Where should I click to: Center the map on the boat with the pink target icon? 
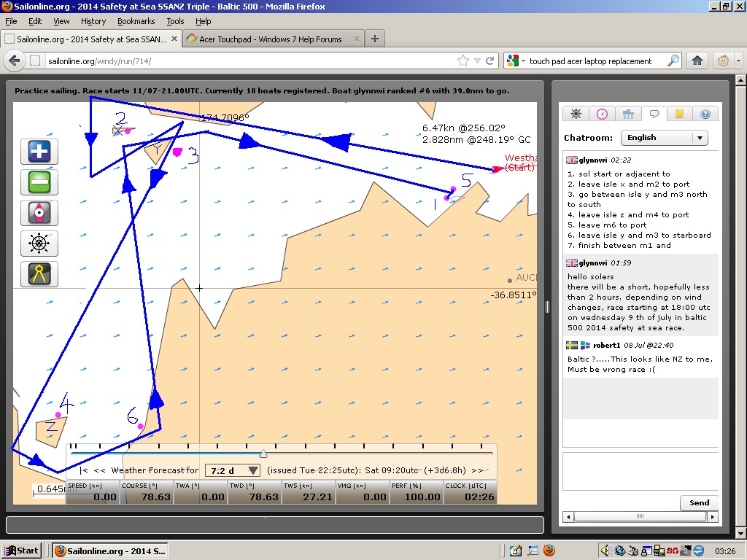[x=39, y=213]
